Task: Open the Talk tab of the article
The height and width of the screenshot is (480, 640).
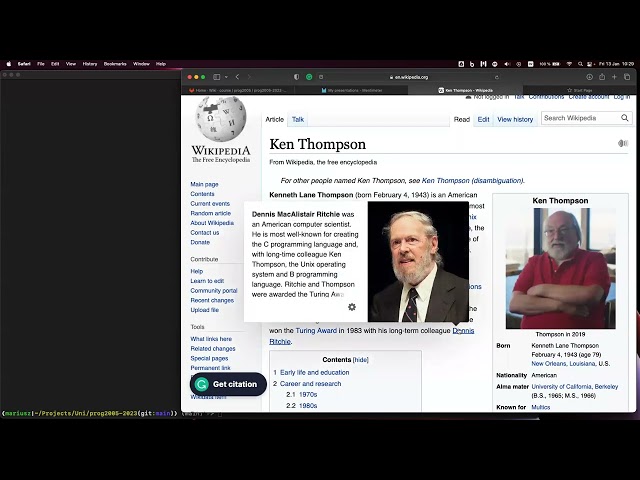Action: coord(298,119)
